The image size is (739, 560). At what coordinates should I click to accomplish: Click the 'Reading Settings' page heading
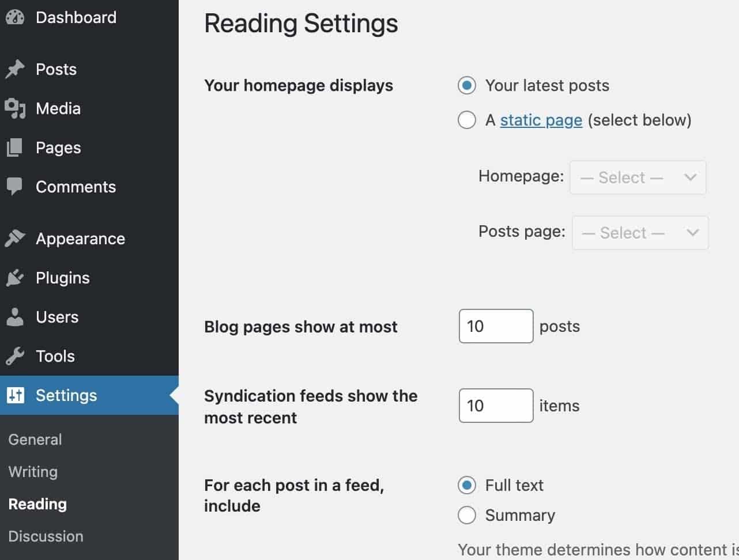pos(301,24)
